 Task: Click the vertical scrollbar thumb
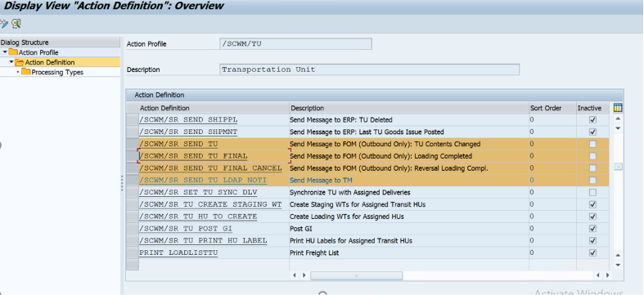[618, 167]
